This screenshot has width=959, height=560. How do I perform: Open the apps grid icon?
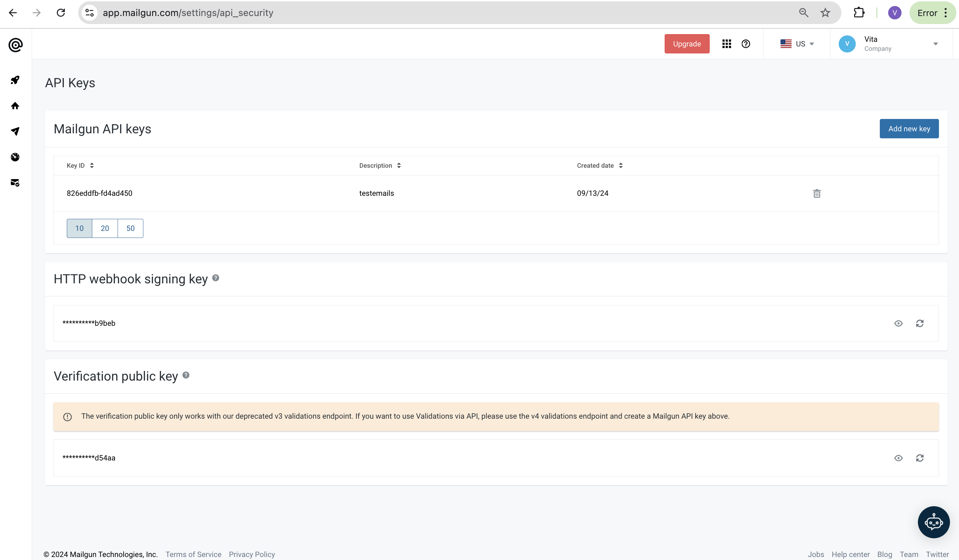(x=726, y=44)
